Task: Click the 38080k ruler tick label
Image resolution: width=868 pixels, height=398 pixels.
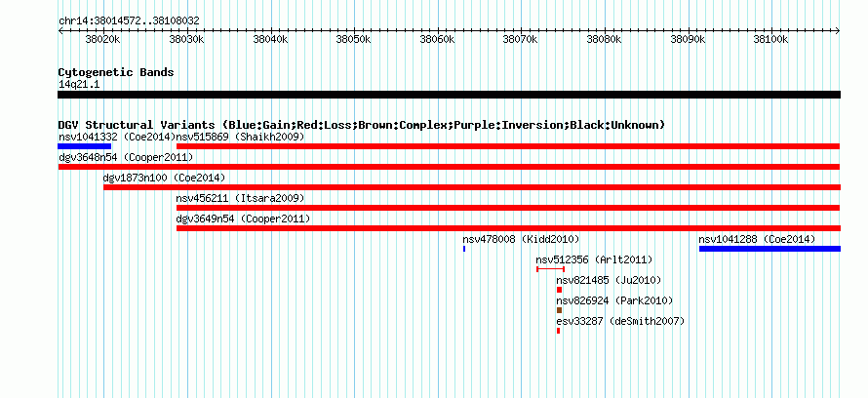Action: tap(605, 40)
